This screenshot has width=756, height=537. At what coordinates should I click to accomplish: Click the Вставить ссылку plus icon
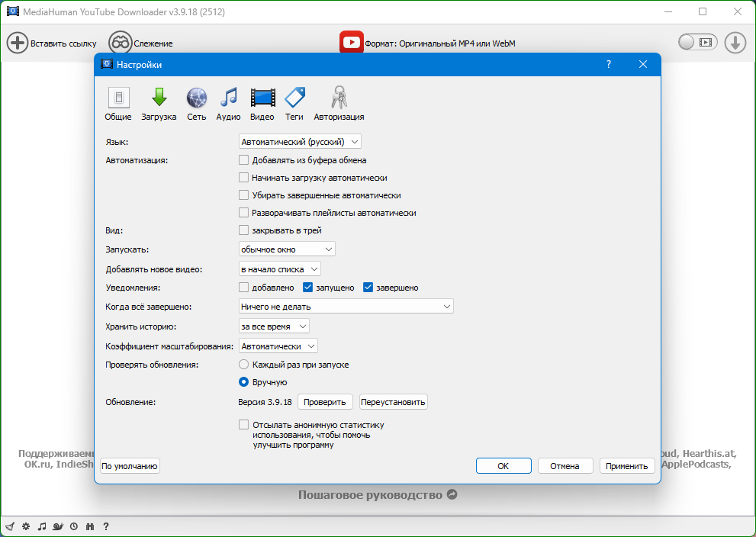coord(18,43)
